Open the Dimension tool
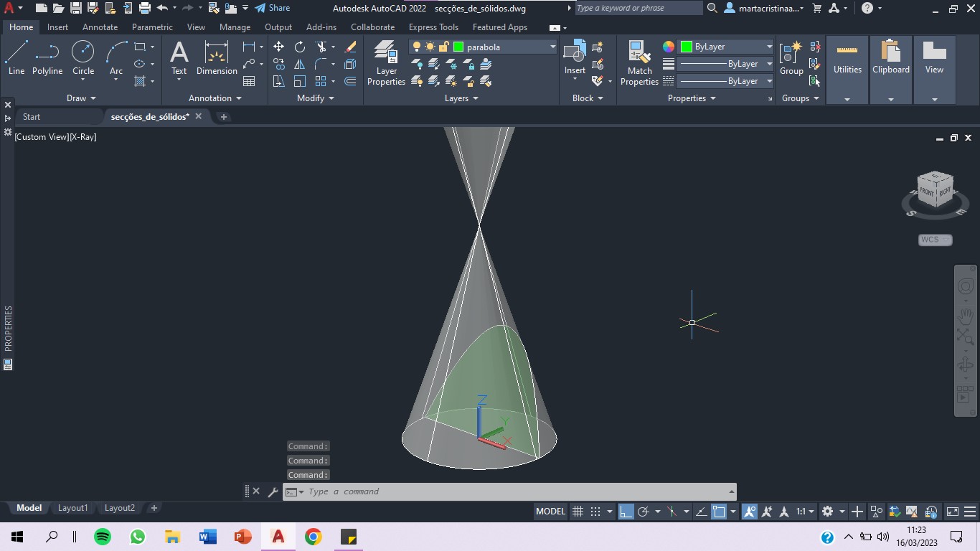 [217, 57]
